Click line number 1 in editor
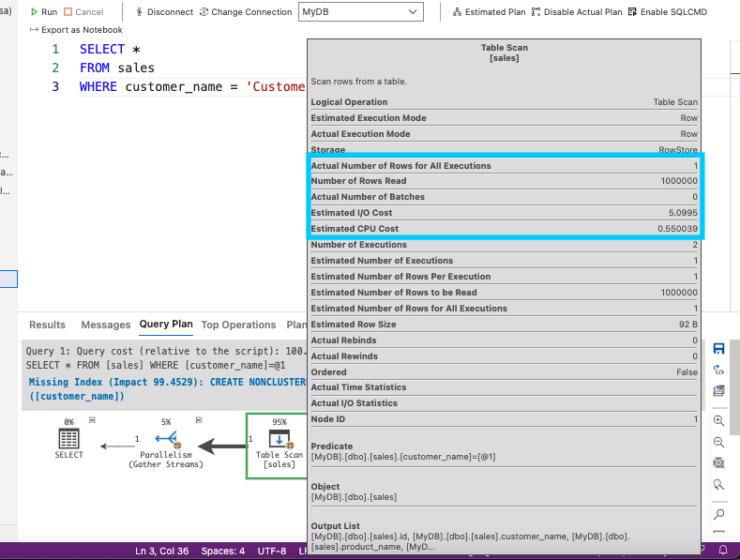Viewport: 740px width, 560px height. tap(55, 49)
